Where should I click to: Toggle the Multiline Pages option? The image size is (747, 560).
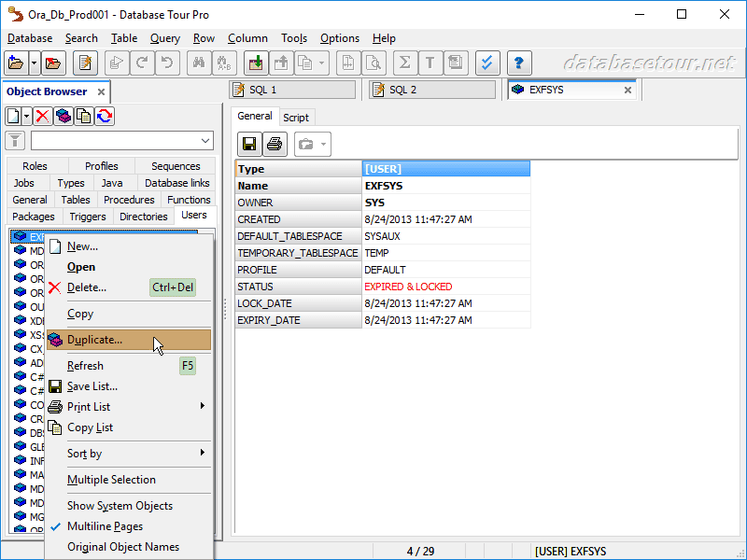click(105, 526)
